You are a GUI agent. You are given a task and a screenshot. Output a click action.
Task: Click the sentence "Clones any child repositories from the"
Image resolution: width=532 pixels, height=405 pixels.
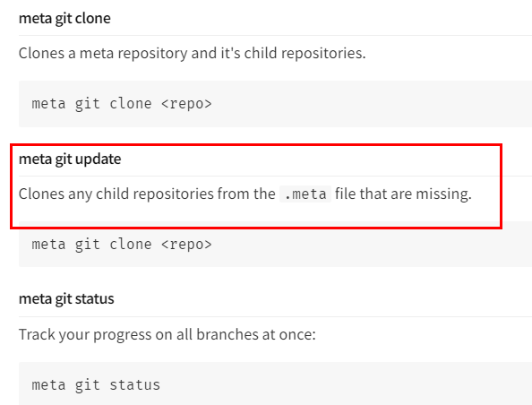click(147, 194)
